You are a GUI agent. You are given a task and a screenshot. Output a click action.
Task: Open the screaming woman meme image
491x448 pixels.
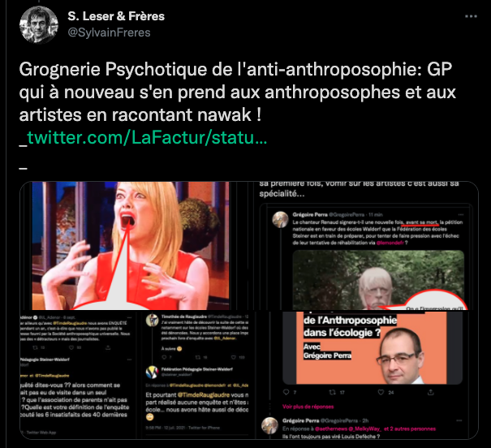coord(131,246)
